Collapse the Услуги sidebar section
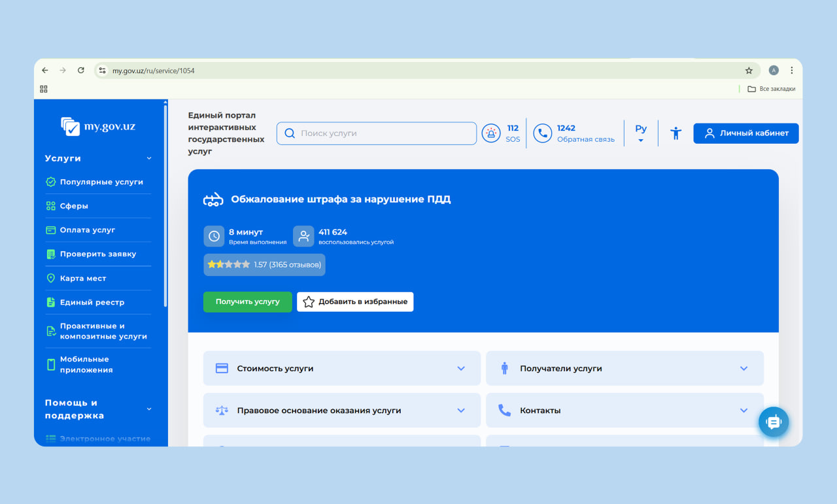Viewport: 837px width, 504px height. [x=148, y=158]
